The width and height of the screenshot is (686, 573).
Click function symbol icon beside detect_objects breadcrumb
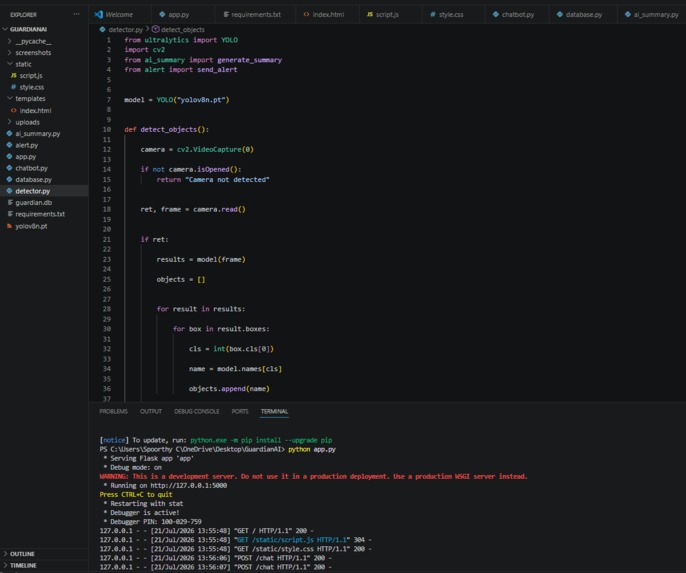[155, 30]
